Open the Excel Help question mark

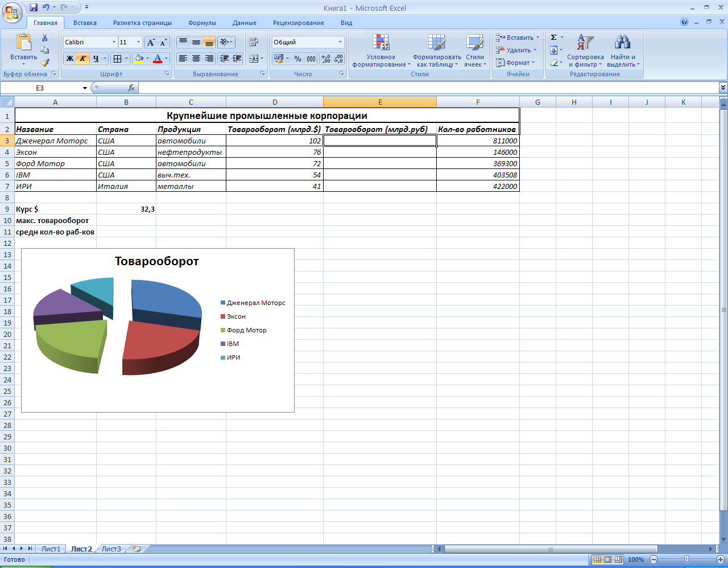point(684,22)
